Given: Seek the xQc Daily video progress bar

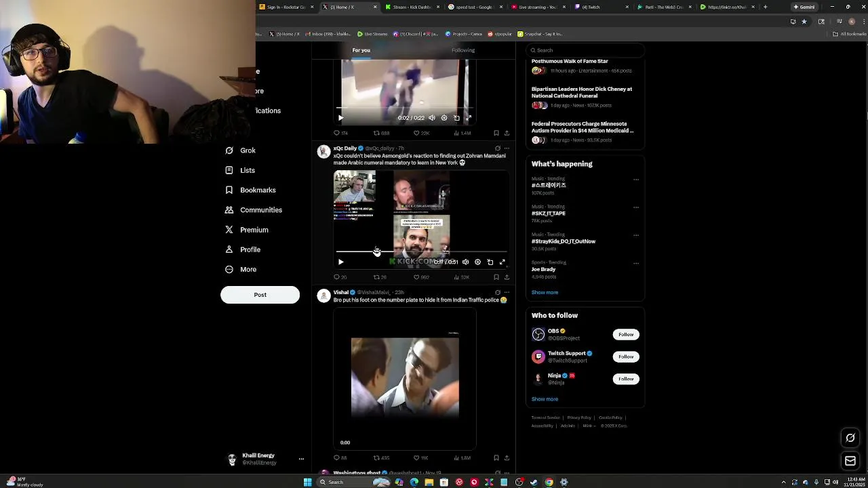Looking at the screenshot, I should (421, 252).
